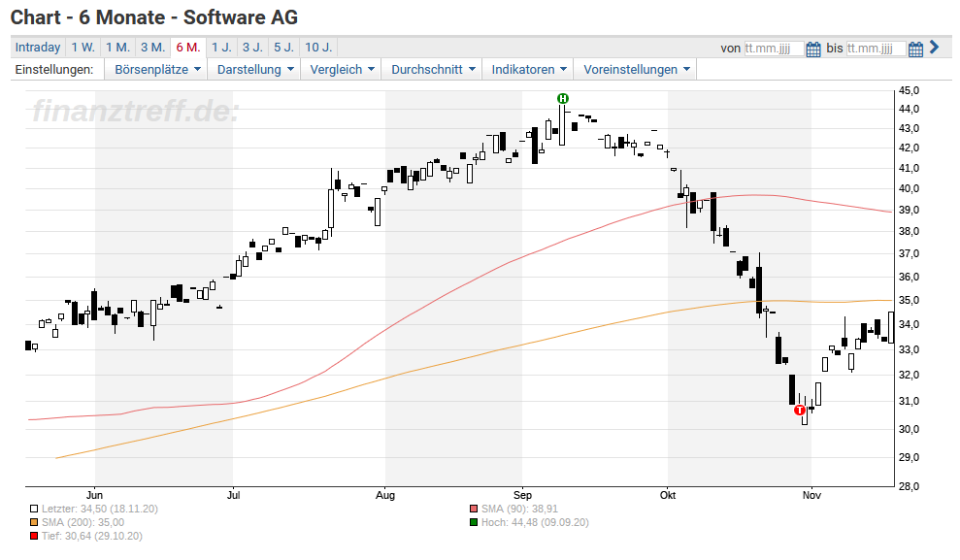Screen dimensions: 960x560
Task: Click the 'SMA (200): 35,00' legend text
Action: [83, 523]
